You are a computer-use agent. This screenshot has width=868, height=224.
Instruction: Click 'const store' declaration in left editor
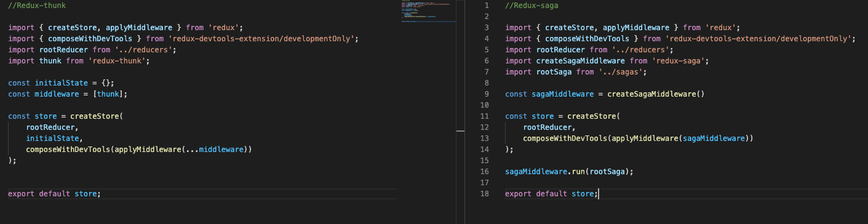[x=33, y=116]
